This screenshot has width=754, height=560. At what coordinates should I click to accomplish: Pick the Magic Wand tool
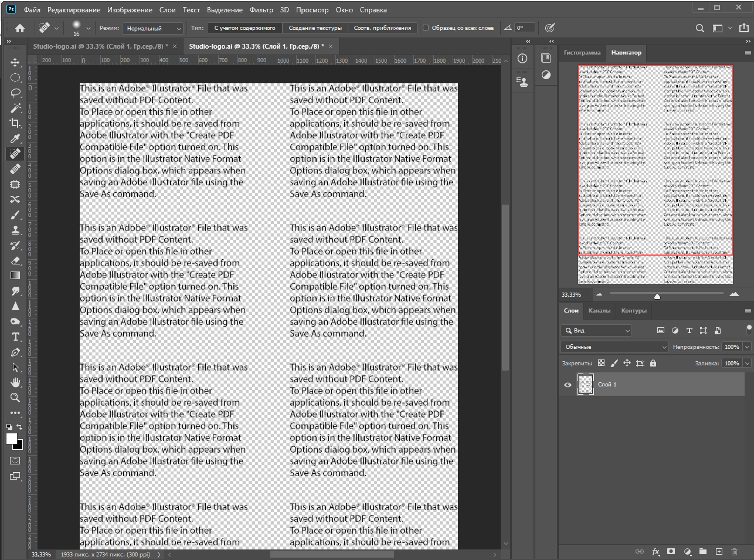[x=15, y=108]
